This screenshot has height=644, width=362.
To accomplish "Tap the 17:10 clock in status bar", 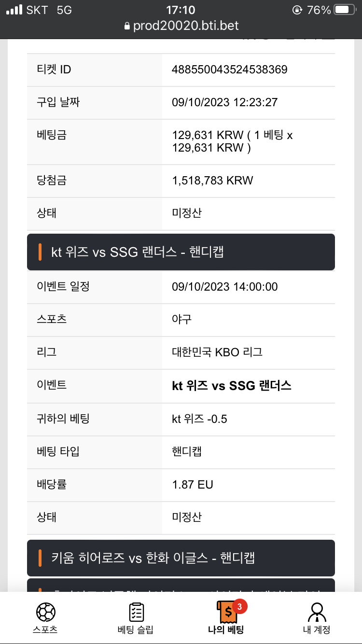I will [181, 10].
